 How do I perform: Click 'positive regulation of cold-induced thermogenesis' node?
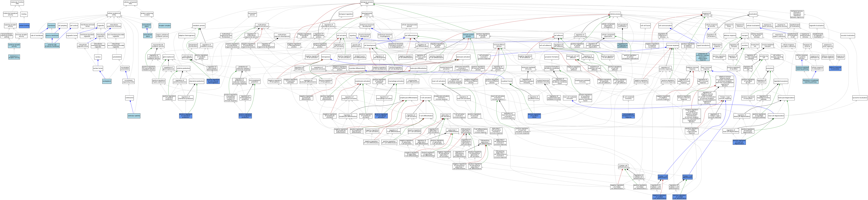point(213,81)
